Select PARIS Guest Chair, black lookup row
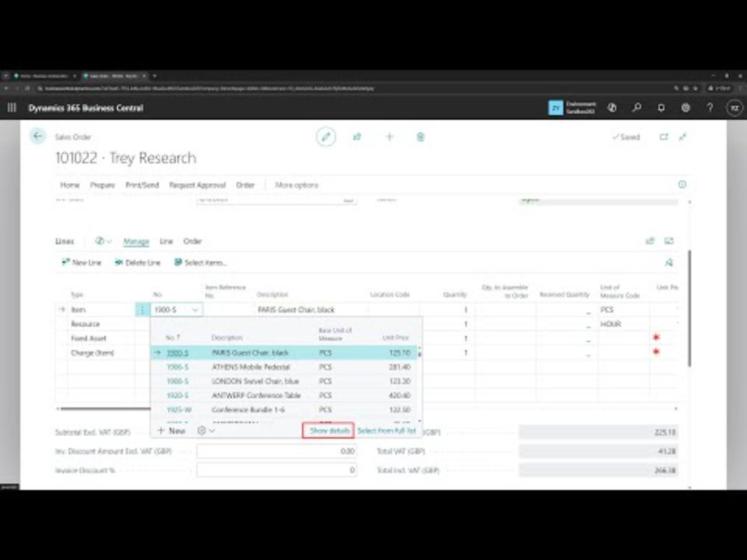 (284, 353)
